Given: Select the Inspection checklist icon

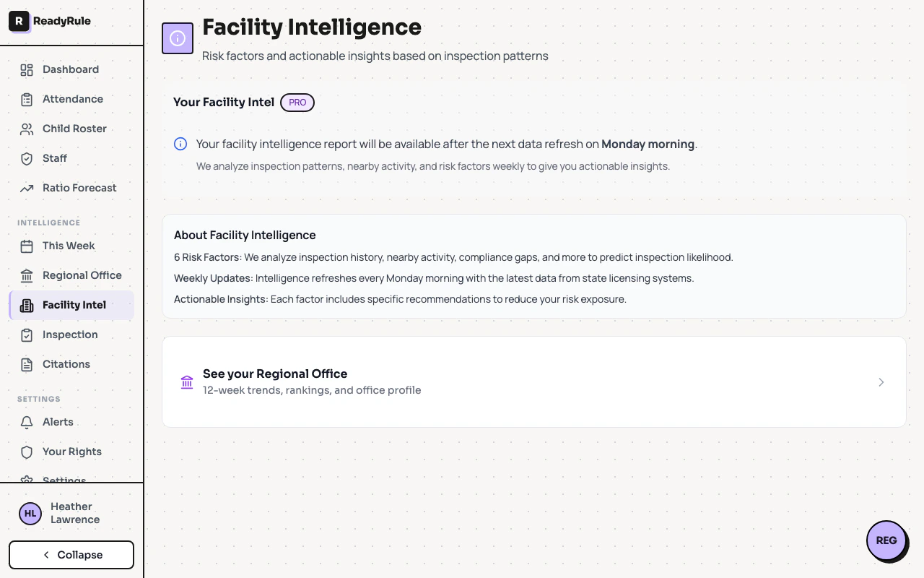Looking at the screenshot, I should (27, 335).
